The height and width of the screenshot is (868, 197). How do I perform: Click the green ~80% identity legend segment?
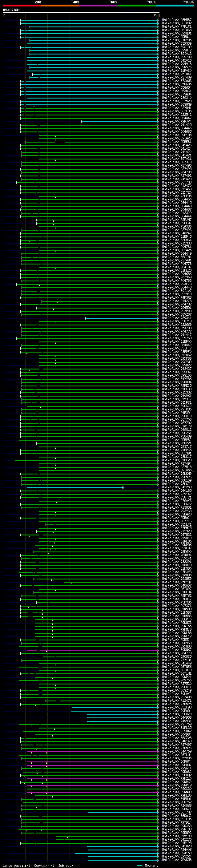click(x=137, y=6)
